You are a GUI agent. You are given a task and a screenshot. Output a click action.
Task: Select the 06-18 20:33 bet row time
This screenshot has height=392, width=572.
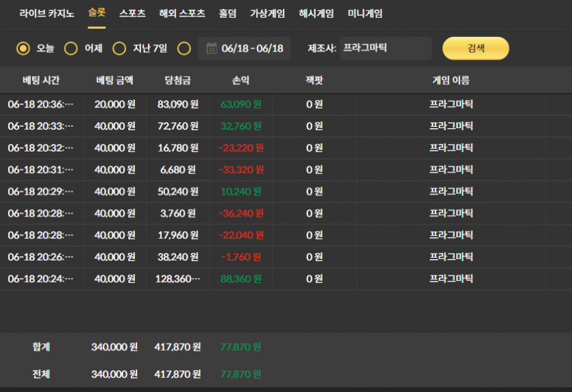tap(40, 126)
